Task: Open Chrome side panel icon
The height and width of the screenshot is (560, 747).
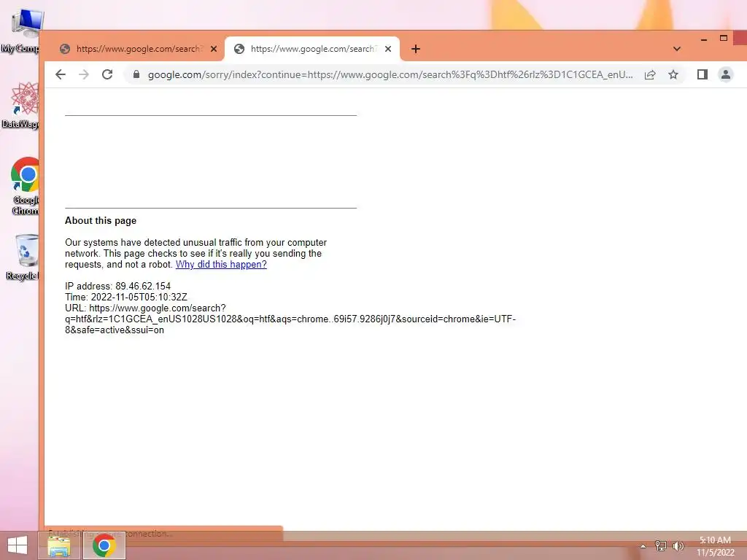Action: 703,74
